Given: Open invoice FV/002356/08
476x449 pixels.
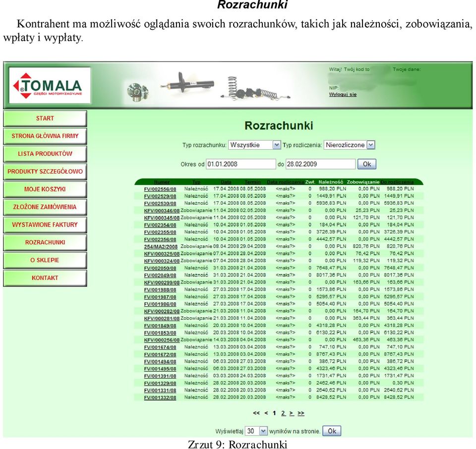Looking at the screenshot, I should point(160,239).
